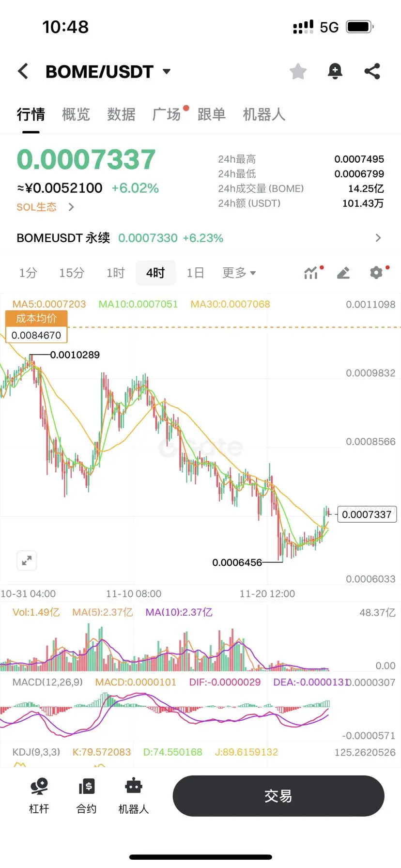This screenshot has height=868, width=401.
Task: Select the 15分 timeframe
Action: tap(72, 273)
